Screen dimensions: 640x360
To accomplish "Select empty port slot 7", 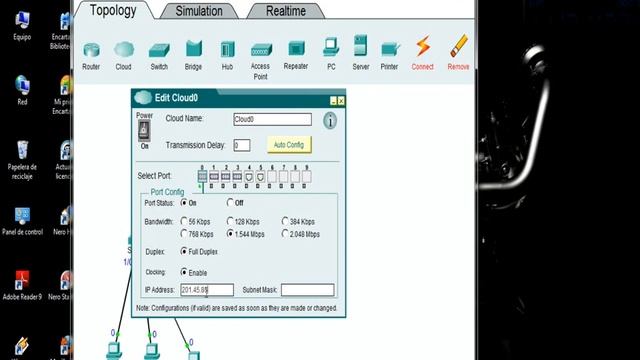I will [x=283, y=177].
